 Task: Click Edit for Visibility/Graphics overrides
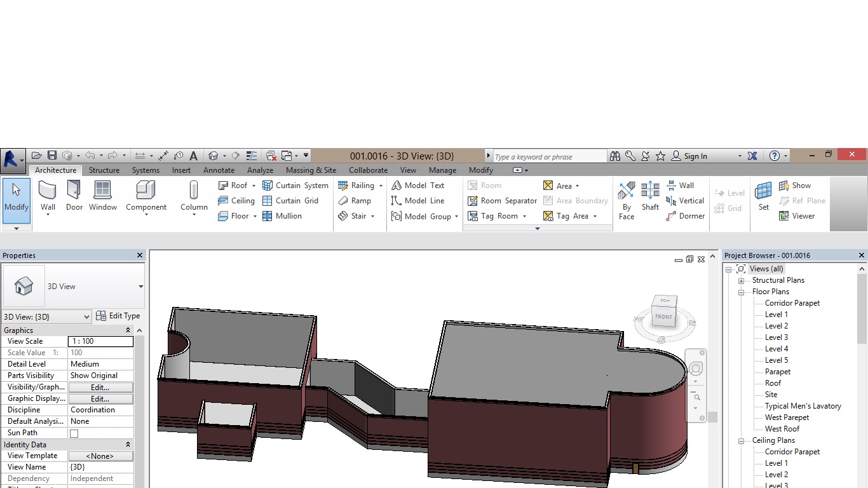pos(100,388)
